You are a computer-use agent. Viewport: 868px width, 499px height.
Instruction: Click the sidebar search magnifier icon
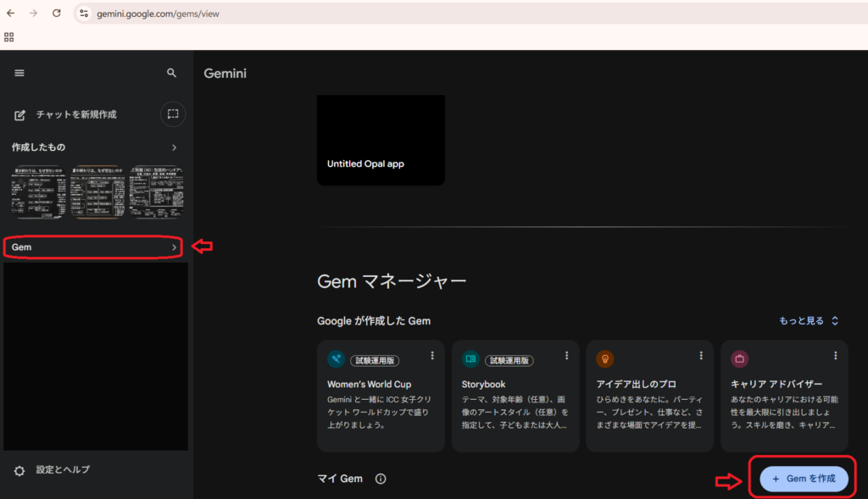(171, 73)
